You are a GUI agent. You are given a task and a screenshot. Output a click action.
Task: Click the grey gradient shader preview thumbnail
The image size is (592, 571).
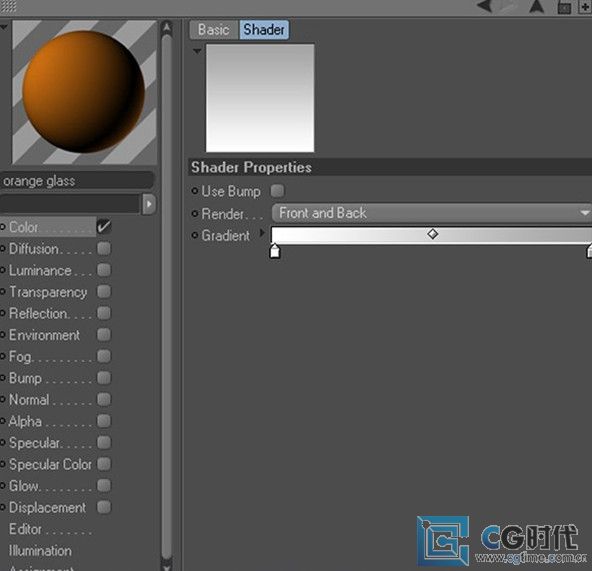point(260,98)
